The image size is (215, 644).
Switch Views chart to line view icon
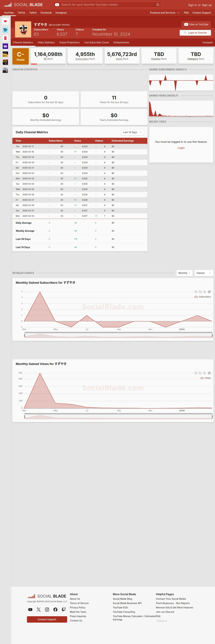204,373
